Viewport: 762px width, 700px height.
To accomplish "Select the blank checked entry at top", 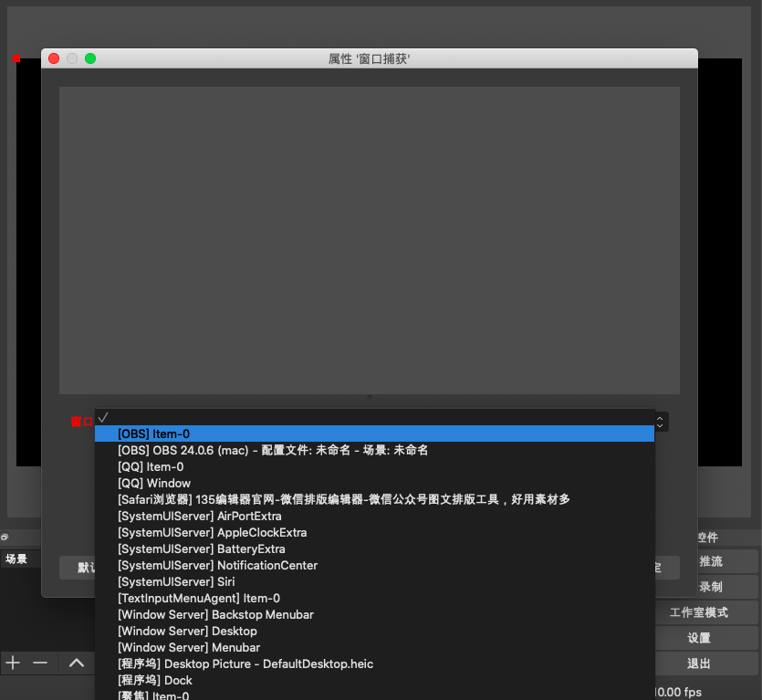I will (374, 417).
